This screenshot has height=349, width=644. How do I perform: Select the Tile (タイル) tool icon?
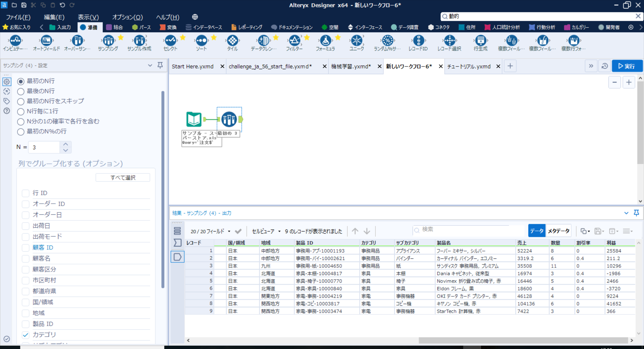(x=232, y=41)
